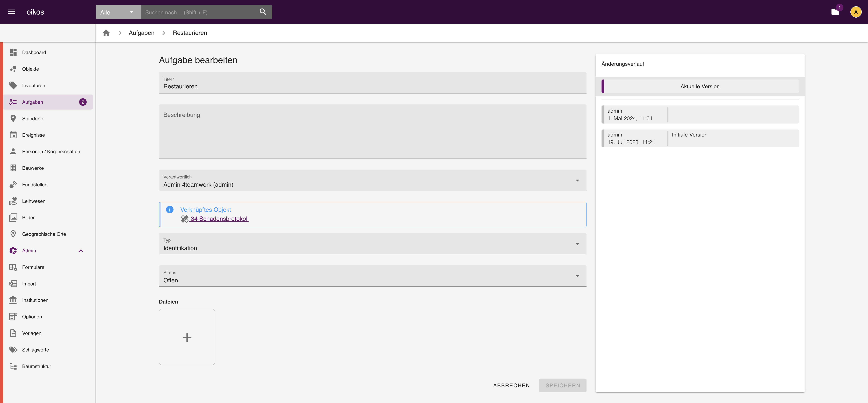Select the Initiale Version history entry
The height and width of the screenshot is (403, 868).
tap(700, 139)
